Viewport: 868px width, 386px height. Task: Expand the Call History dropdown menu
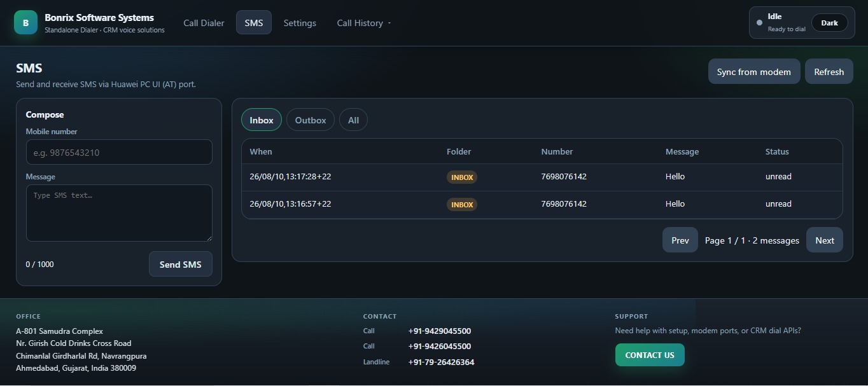coord(364,23)
